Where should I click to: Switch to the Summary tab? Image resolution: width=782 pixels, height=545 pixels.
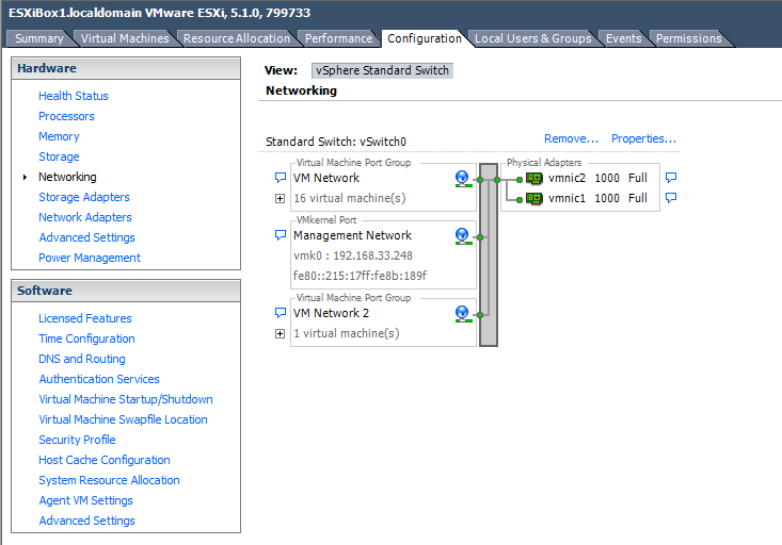39,39
